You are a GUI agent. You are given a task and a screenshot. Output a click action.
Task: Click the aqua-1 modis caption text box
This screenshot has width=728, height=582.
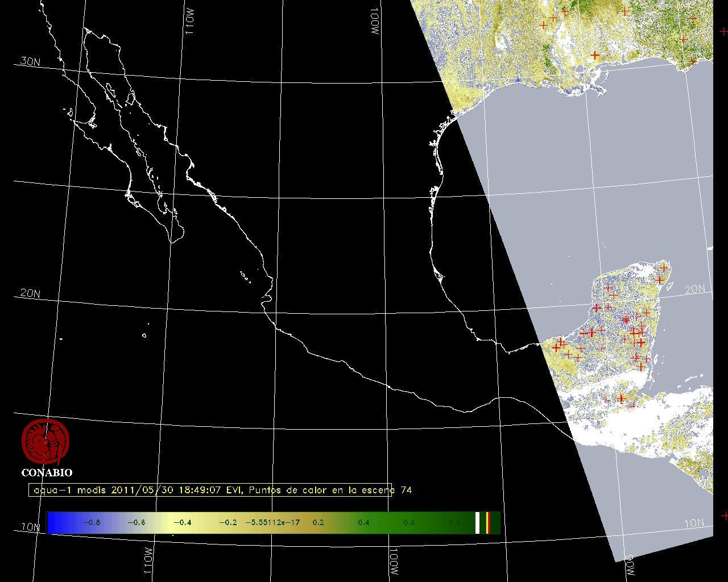[210, 490]
